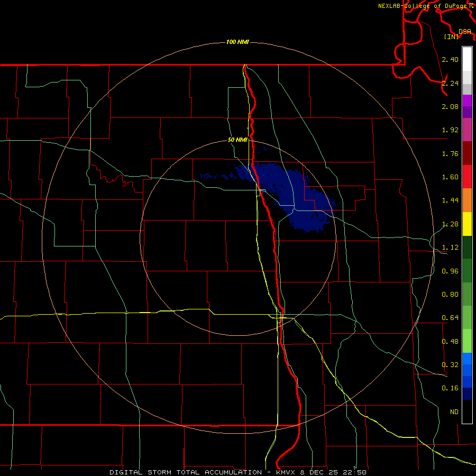Click the '22:50' time stamp
Image resolution: width=476 pixels, height=476 pixels.
click(x=354, y=472)
